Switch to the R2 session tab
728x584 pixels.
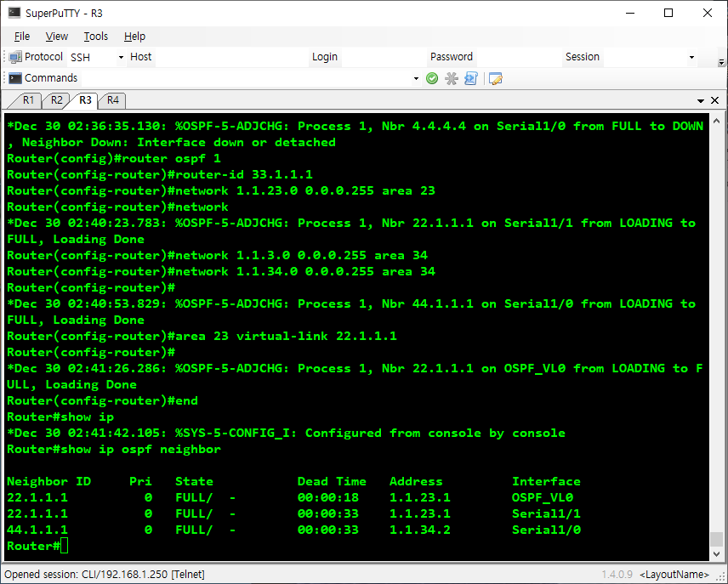[56, 100]
